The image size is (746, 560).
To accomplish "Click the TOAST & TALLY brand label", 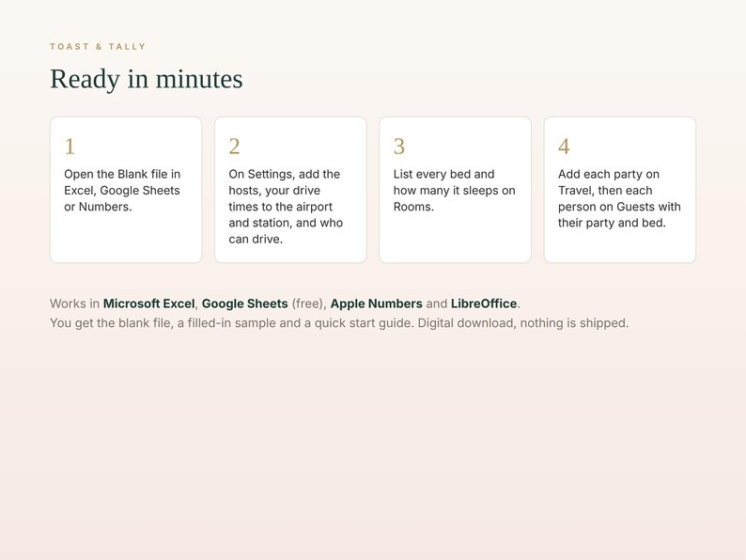I will pos(98,47).
